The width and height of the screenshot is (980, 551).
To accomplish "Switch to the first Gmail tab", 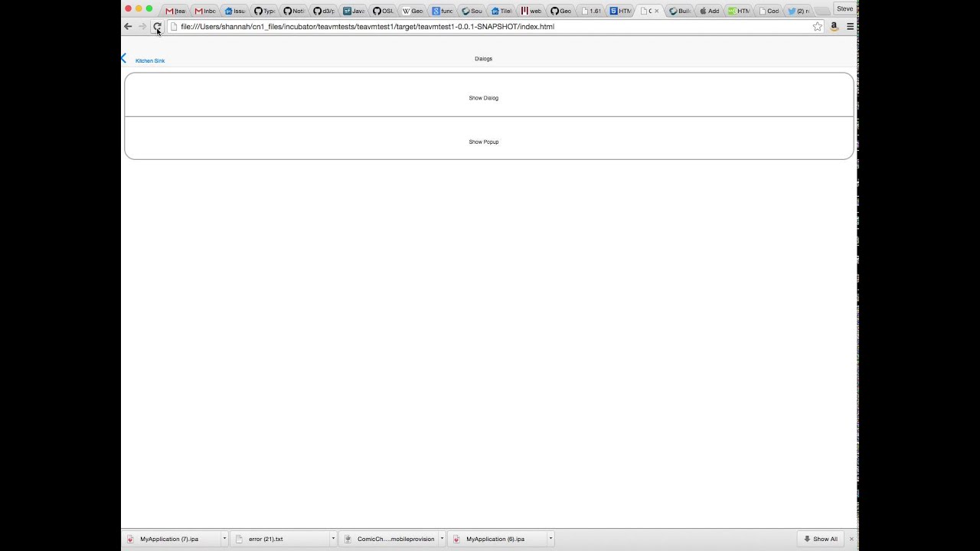I will click(x=175, y=11).
